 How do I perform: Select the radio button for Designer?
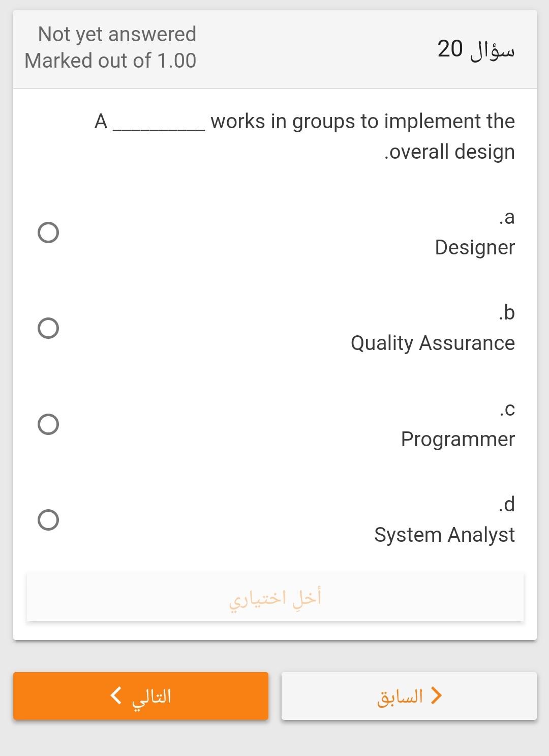click(x=48, y=234)
